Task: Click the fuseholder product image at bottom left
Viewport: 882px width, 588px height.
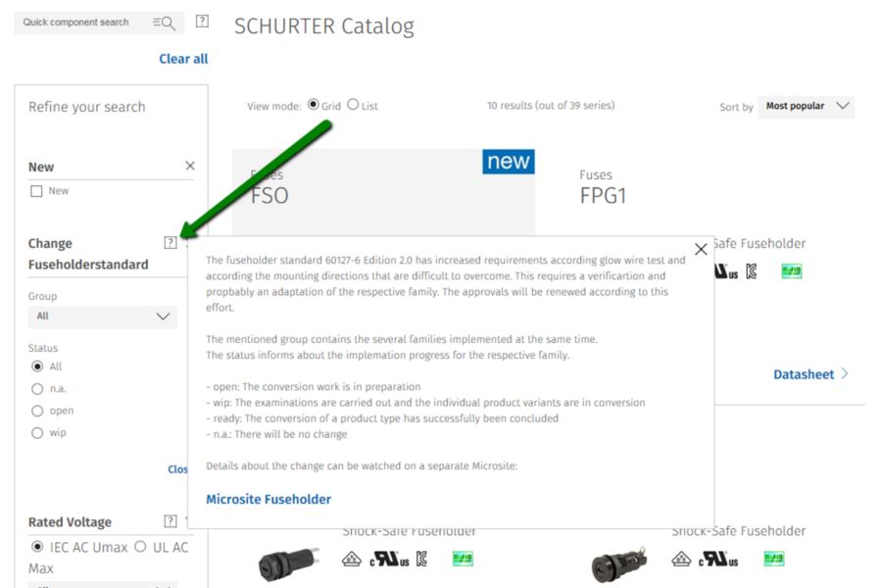Action: [x=288, y=563]
